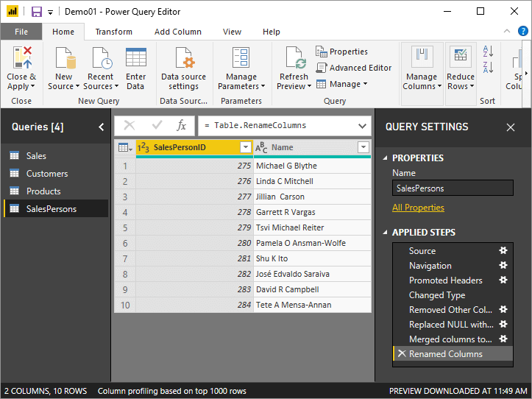
Task: Close the Query Settings pane
Action: click(510, 127)
